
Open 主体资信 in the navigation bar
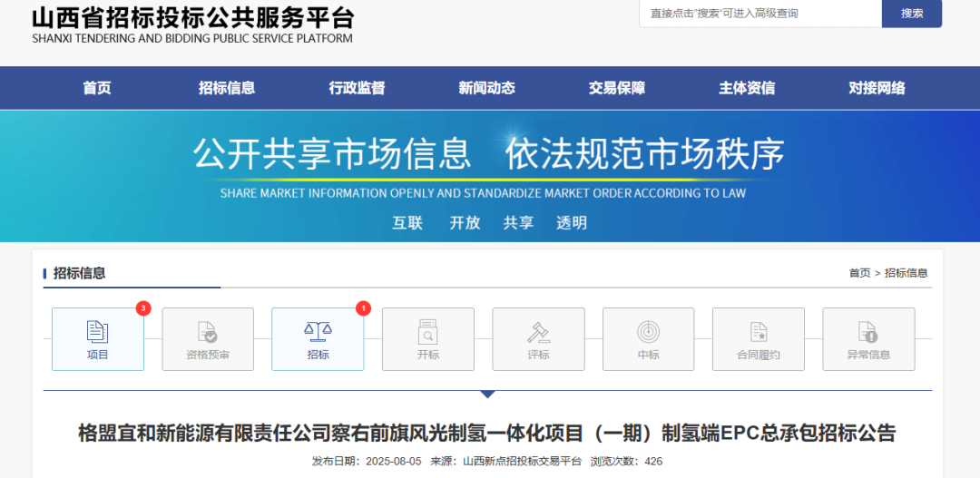pyautogui.click(x=747, y=88)
